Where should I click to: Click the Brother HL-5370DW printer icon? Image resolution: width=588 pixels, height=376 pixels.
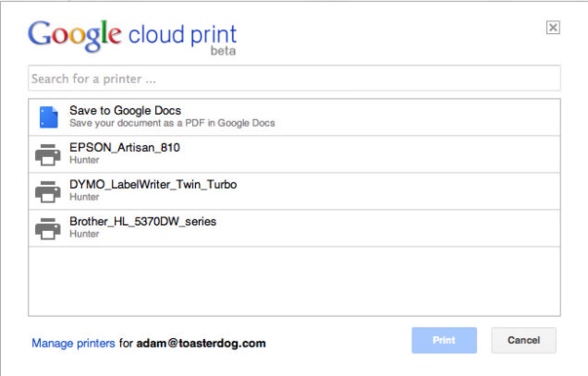(x=48, y=229)
